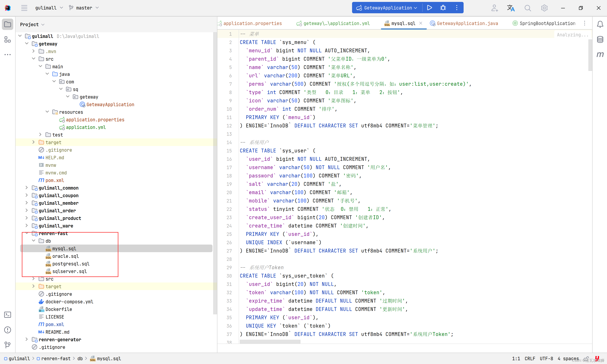Viewport: 607px width, 364px height.
Task: Open the GetewayApplication run configuration dropdown
Action: click(388, 8)
